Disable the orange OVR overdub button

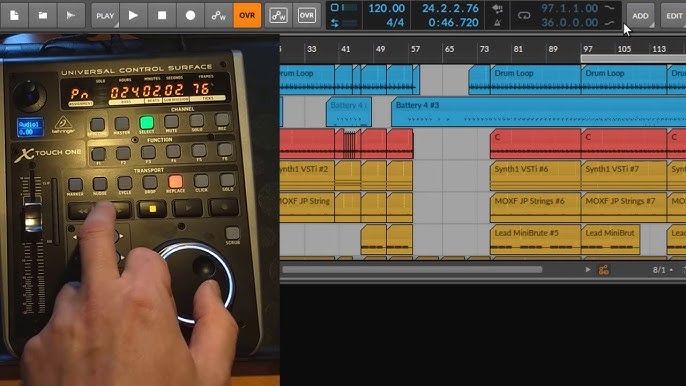click(247, 15)
